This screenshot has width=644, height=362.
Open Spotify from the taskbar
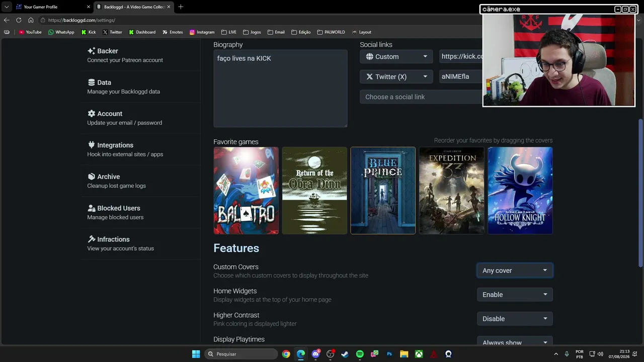pyautogui.click(x=360, y=354)
